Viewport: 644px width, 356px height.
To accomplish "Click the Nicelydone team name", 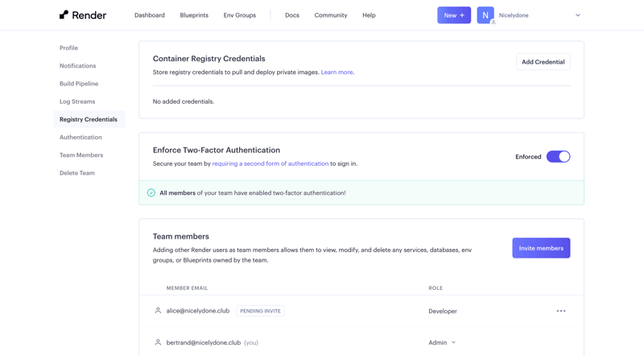I will pyautogui.click(x=514, y=15).
